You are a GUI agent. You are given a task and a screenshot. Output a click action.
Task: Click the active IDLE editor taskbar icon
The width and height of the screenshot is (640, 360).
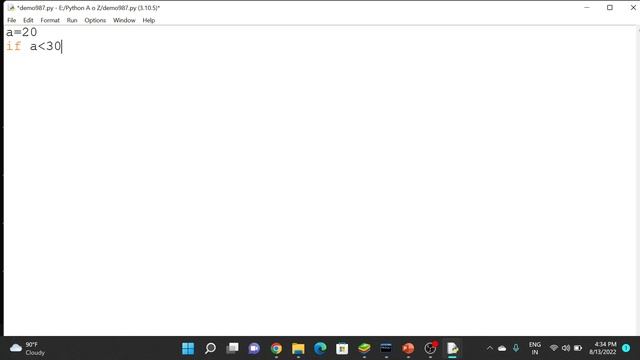click(x=452, y=348)
